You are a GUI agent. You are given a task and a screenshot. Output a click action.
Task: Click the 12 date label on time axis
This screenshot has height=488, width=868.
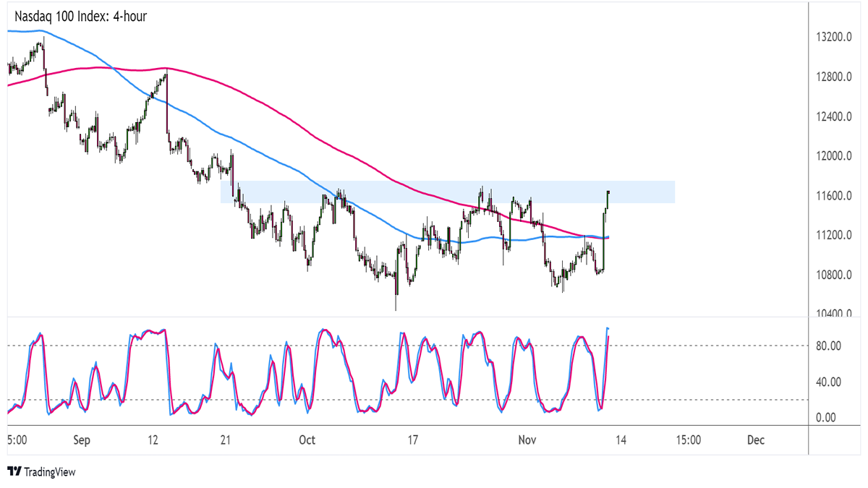coord(153,440)
